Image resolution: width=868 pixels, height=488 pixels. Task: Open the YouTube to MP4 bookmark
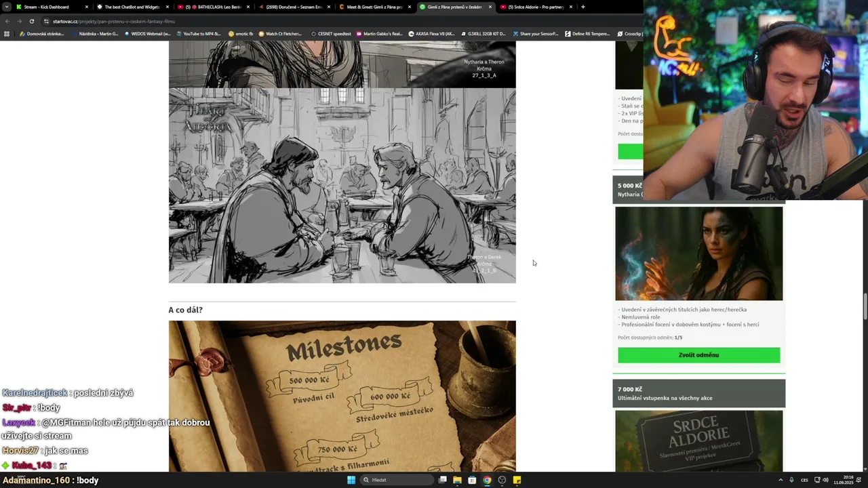pos(199,33)
